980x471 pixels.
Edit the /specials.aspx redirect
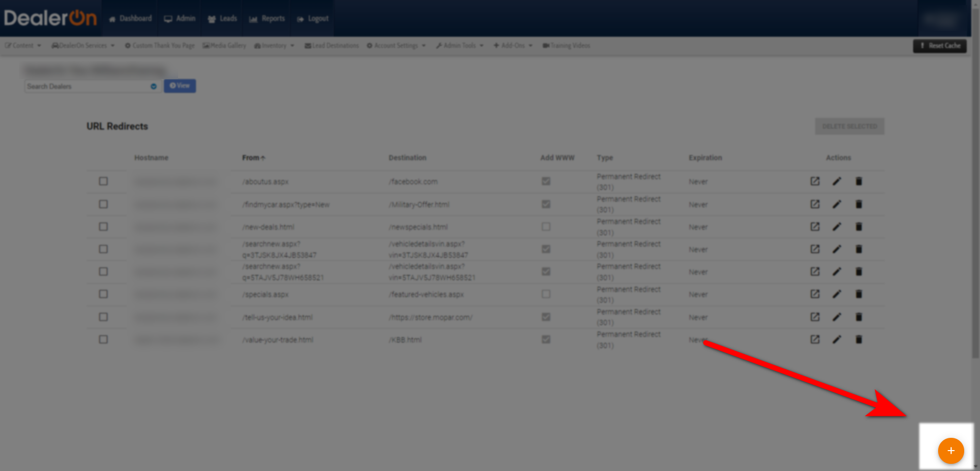(837, 294)
